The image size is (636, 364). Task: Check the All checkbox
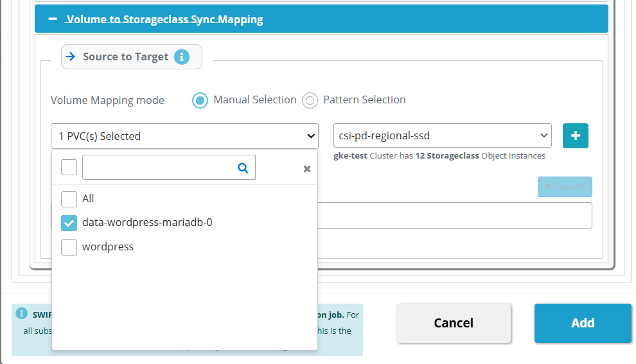coord(69,199)
